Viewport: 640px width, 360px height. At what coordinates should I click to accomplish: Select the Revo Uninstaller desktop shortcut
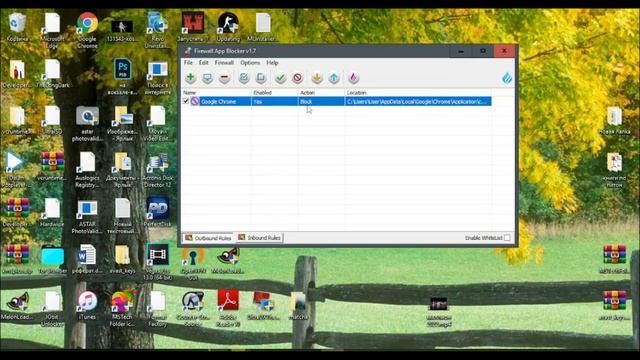click(157, 30)
